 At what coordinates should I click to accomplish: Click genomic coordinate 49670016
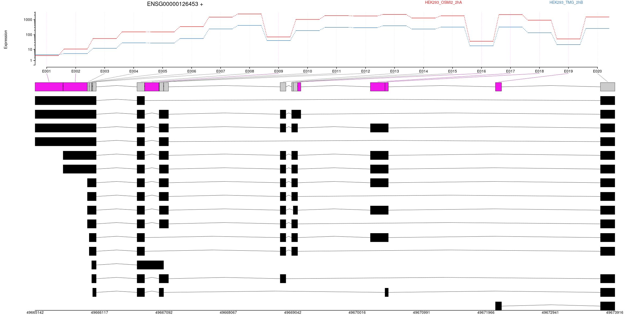pyautogui.click(x=357, y=312)
